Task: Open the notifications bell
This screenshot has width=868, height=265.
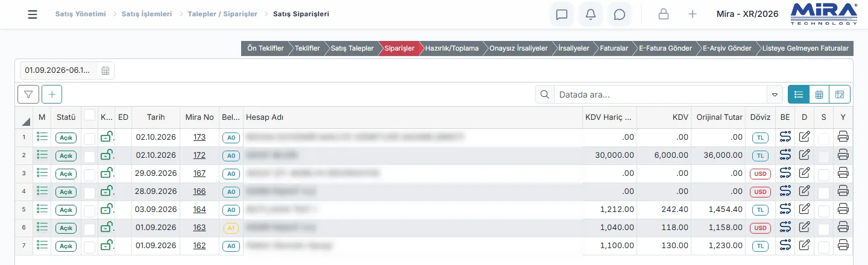Action: pos(591,14)
